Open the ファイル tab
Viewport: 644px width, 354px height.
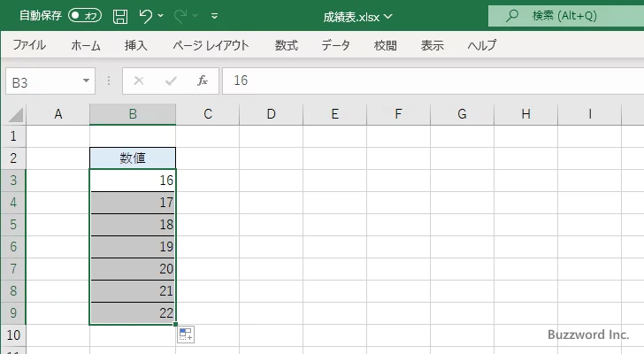(29, 45)
